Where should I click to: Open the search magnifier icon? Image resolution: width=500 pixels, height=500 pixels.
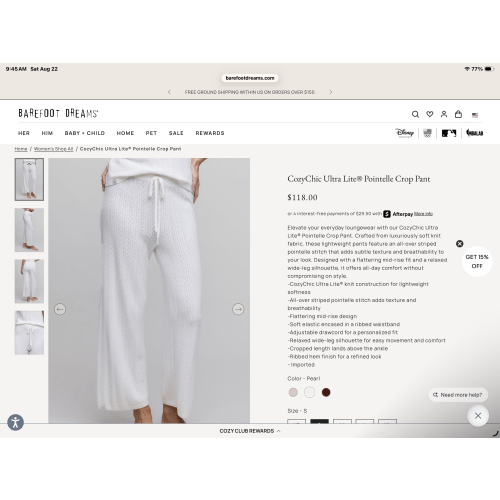tap(415, 114)
